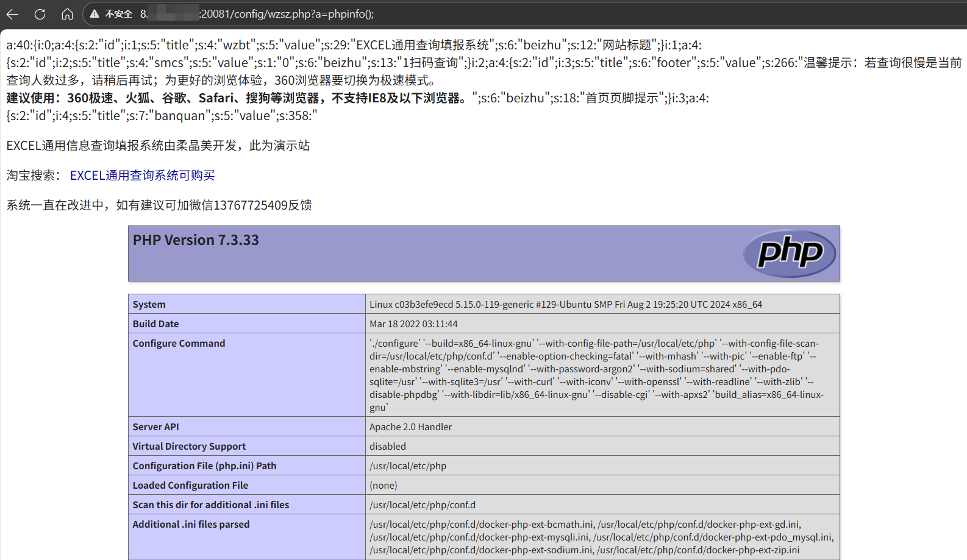The image size is (967, 560).
Task: Click the Loaded Configuration File label
Action: point(190,485)
